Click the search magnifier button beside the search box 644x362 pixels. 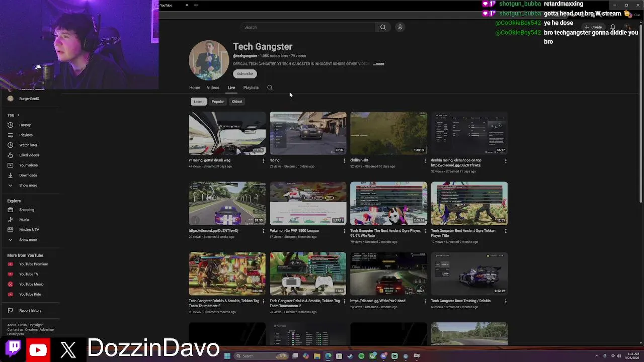[383, 27]
